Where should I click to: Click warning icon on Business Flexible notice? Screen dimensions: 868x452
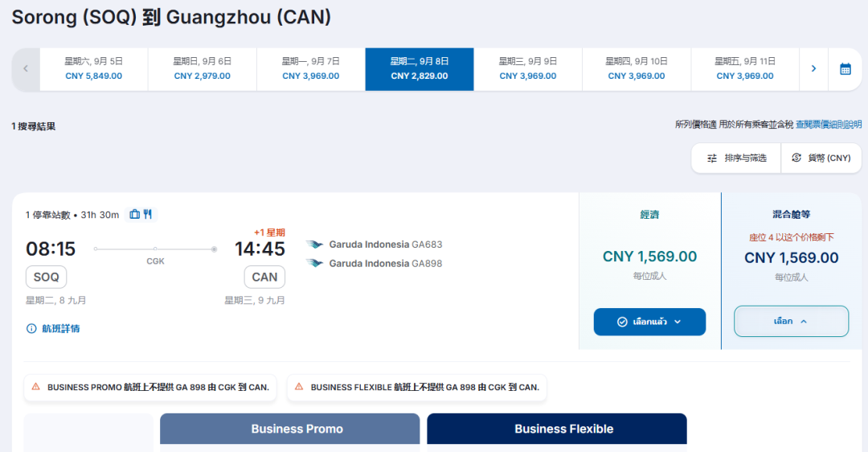(x=299, y=387)
